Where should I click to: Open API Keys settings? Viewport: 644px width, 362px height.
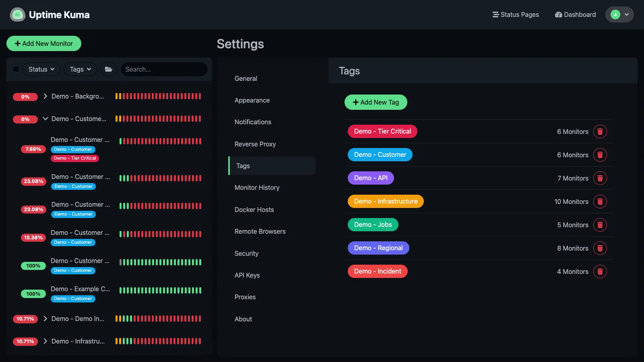coord(272,275)
